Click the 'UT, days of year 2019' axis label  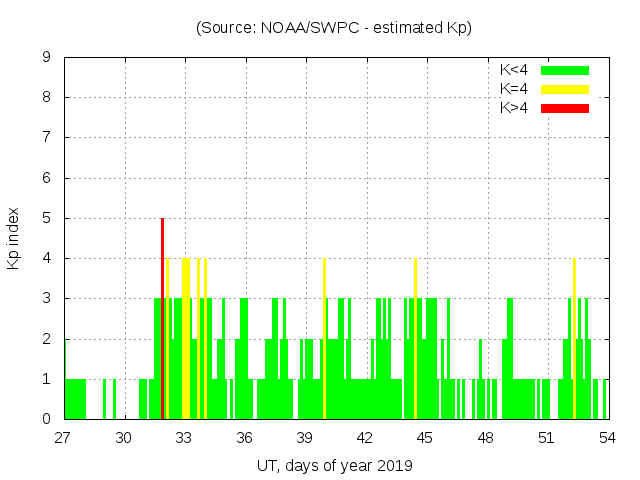[334, 465]
